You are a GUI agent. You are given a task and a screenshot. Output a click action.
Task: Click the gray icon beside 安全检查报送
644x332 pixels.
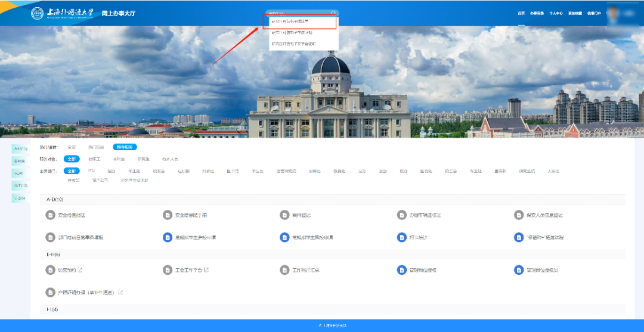point(50,215)
